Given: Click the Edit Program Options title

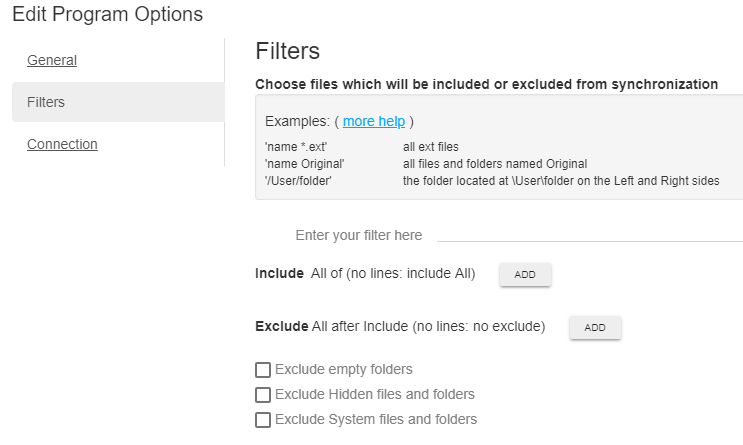Looking at the screenshot, I should 108,14.
